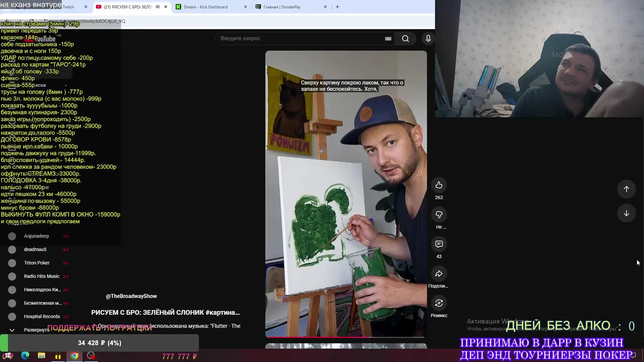Image resolution: width=644 pixels, height=362 pixels.
Task: Close the YouTube РИСУЕМ С БРО tab
Action: 166,7
